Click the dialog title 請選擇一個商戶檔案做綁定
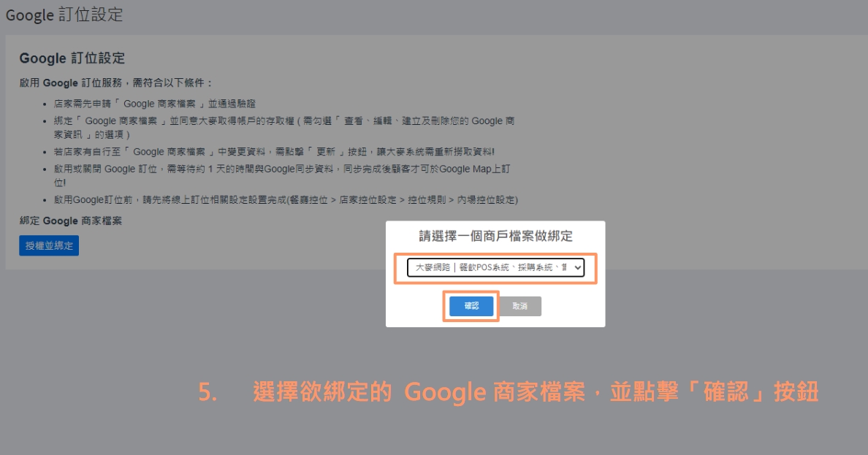 (x=495, y=236)
